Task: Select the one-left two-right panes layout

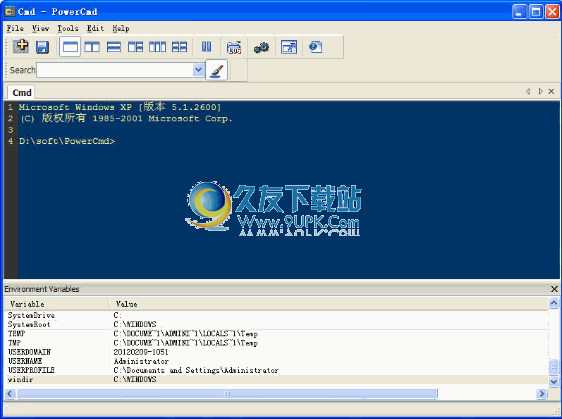Action: click(x=135, y=47)
